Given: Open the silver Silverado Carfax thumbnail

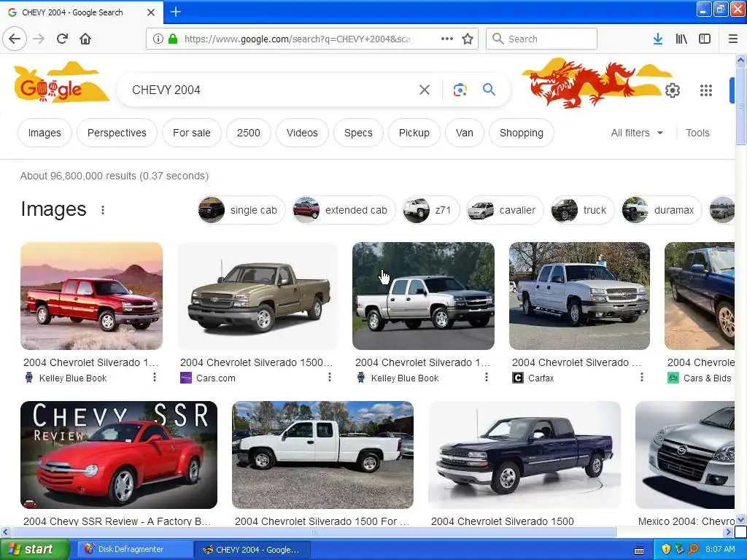Looking at the screenshot, I should (579, 296).
